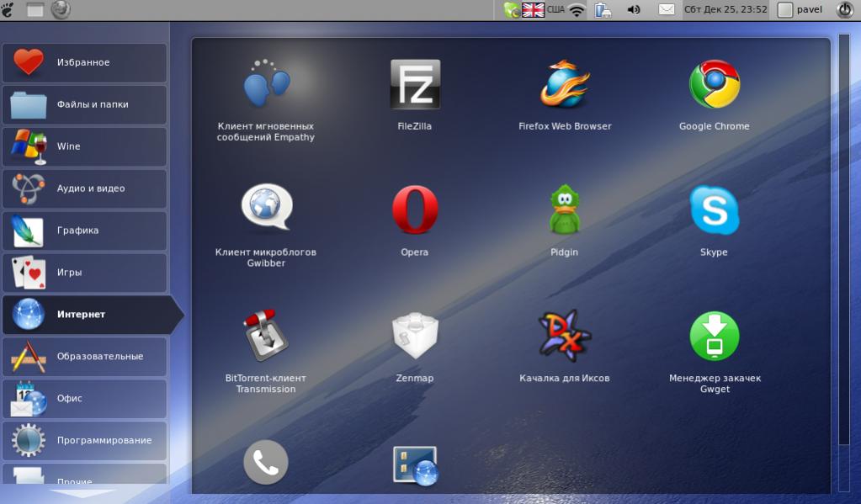861x504 pixels.
Task: Launch Skype from the Internet apps
Action: (x=714, y=210)
